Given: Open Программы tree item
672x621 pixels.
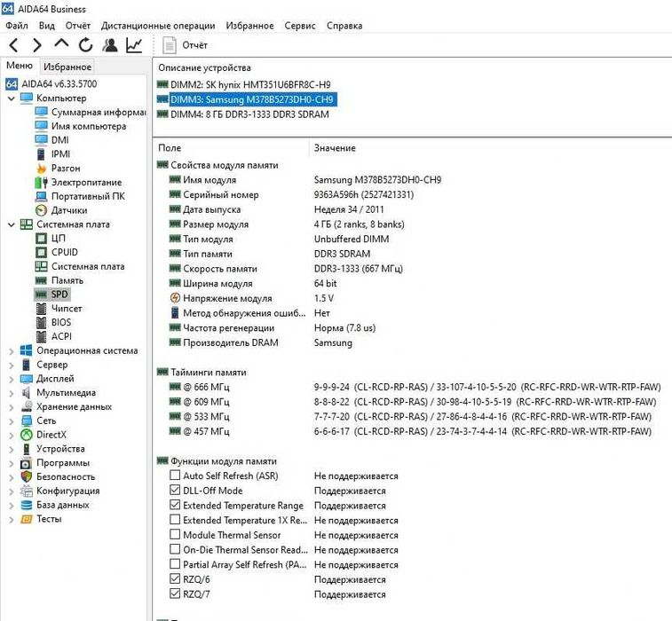Looking at the screenshot, I should coord(63,463).
